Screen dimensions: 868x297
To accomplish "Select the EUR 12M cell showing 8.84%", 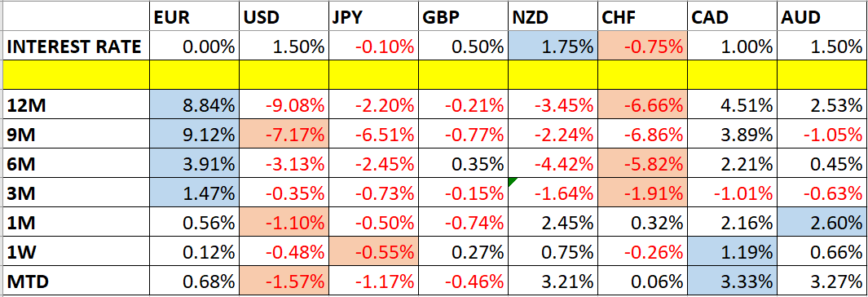I will (194, 104).
